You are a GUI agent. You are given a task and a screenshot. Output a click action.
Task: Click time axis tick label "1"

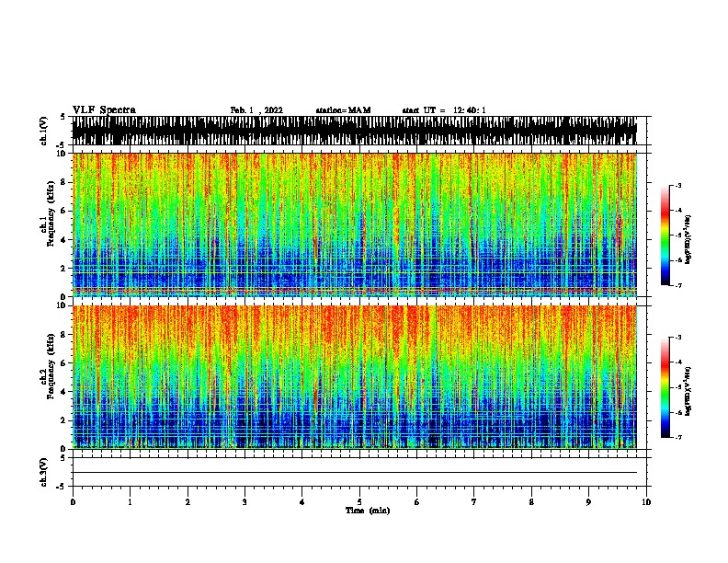pyautogui.click(x=130, y=502)
